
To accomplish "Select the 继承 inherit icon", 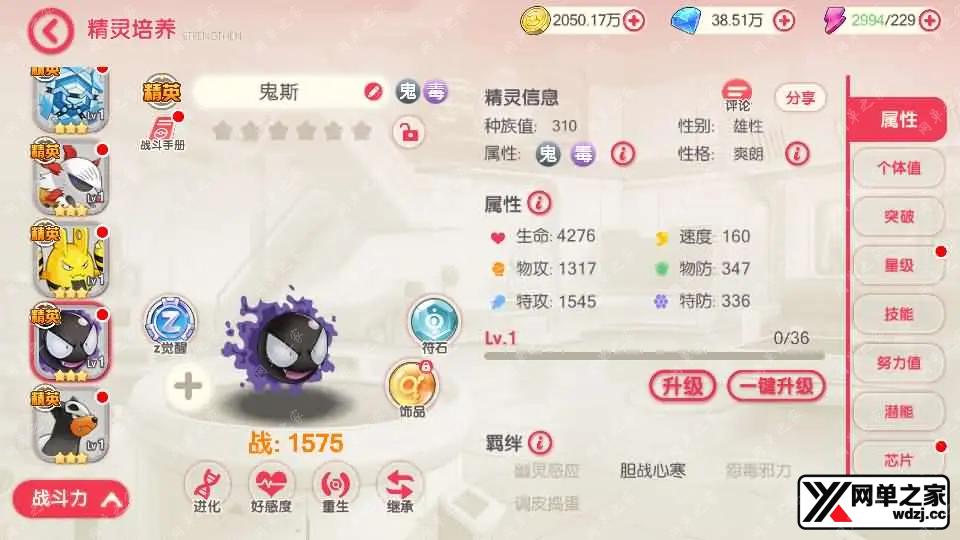I will [399, 489].
